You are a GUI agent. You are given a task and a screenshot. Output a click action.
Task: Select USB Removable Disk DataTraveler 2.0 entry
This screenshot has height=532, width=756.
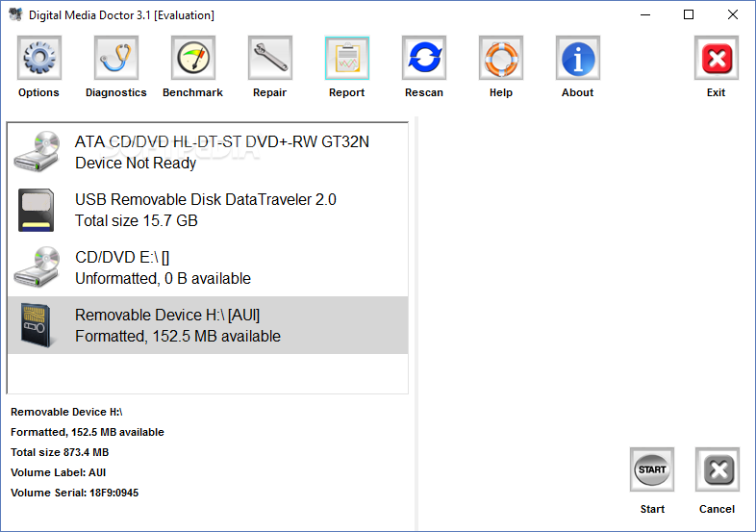coord(208,210)
